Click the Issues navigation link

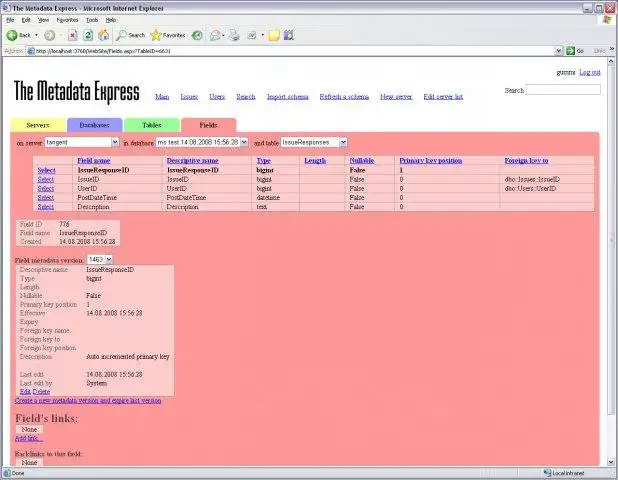click(x=189, y=97)
